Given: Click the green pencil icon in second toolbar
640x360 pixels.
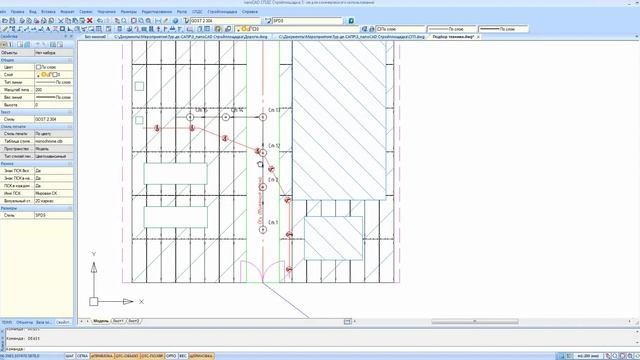Looking at the screenshot, I should pos(5,29).
